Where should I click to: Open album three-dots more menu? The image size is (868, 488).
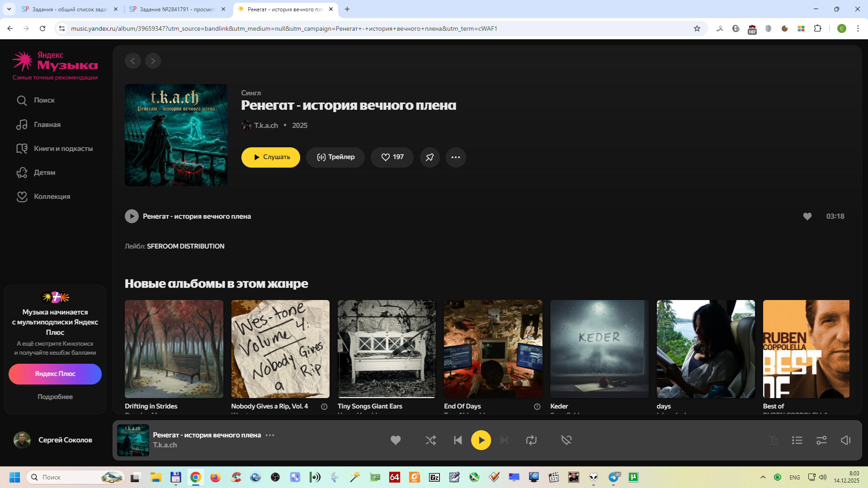(456, 157)
